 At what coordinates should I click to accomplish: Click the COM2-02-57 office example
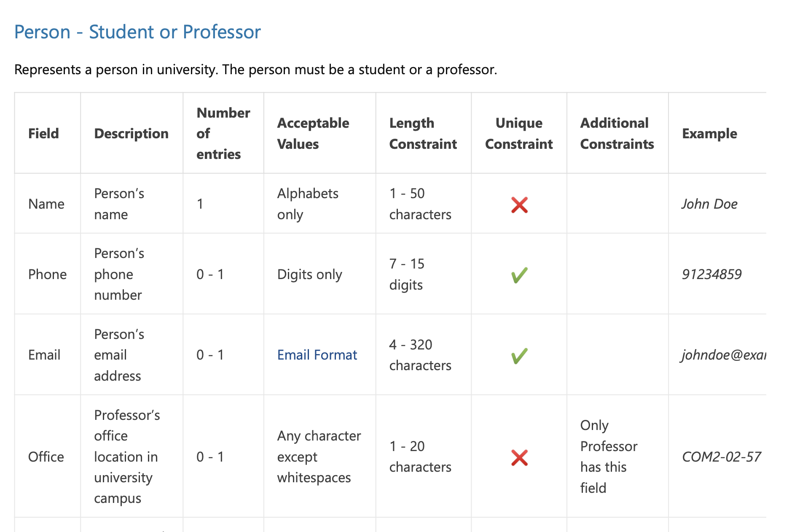(x=722, y=457)
